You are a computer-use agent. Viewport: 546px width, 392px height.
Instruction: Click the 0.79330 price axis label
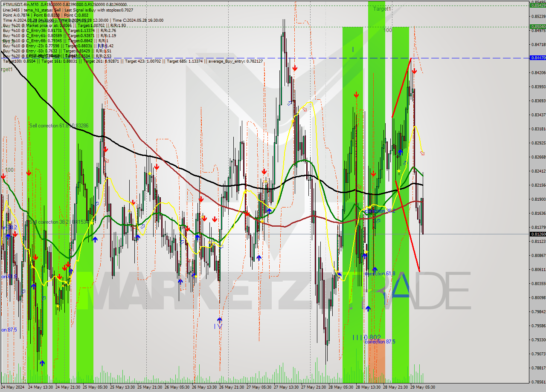(x=538, y=340)
